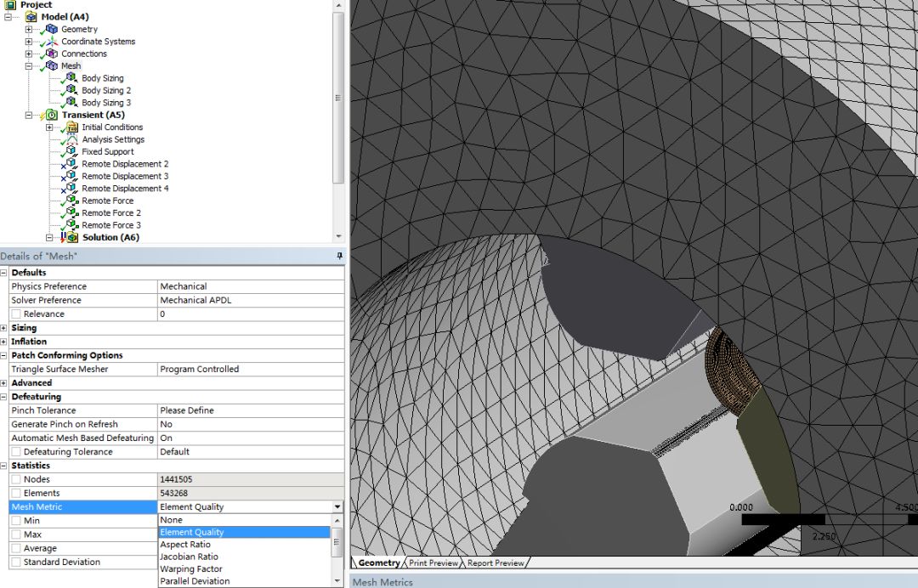This screenshot has height=588, width=918.
Task: Click the Physics Preference value Mechanical
Action: [x=251, y=286]
